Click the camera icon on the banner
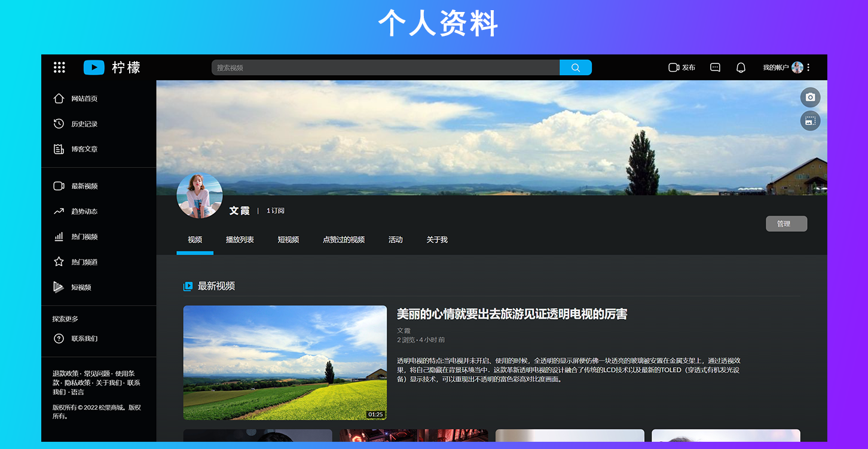Image resolution: width=868 pixels, height=449 pixels. [810, 97]
